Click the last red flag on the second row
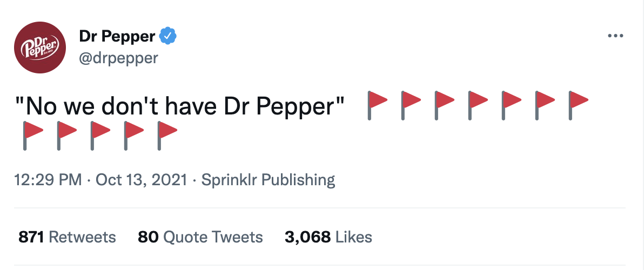The image size is (644, 270). [167, 136]
